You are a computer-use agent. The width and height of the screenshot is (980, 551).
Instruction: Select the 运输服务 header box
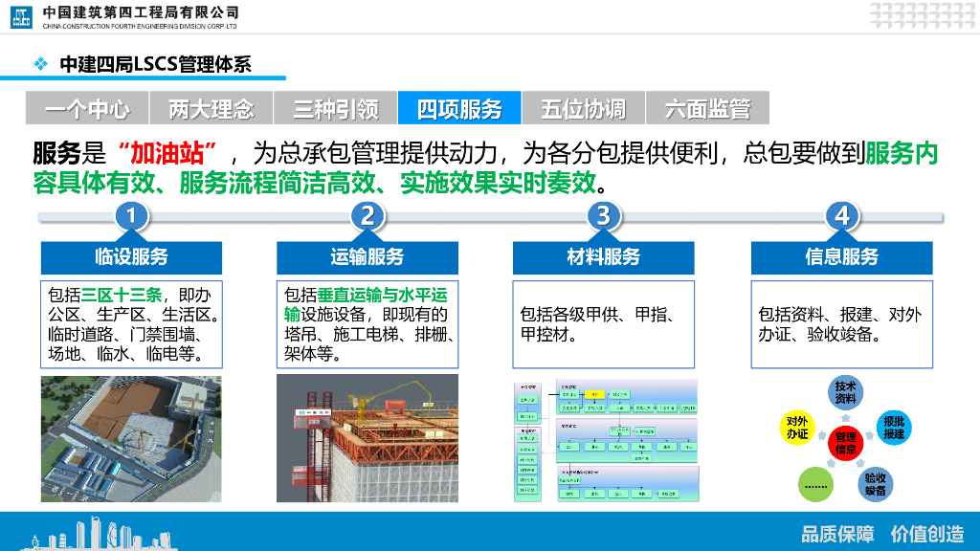coord(367,257)
